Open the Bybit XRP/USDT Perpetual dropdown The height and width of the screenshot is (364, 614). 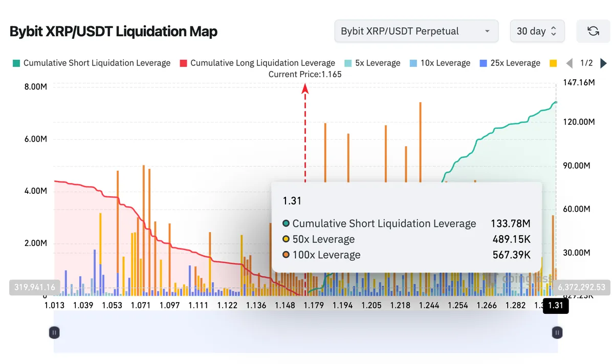(416, 31)
